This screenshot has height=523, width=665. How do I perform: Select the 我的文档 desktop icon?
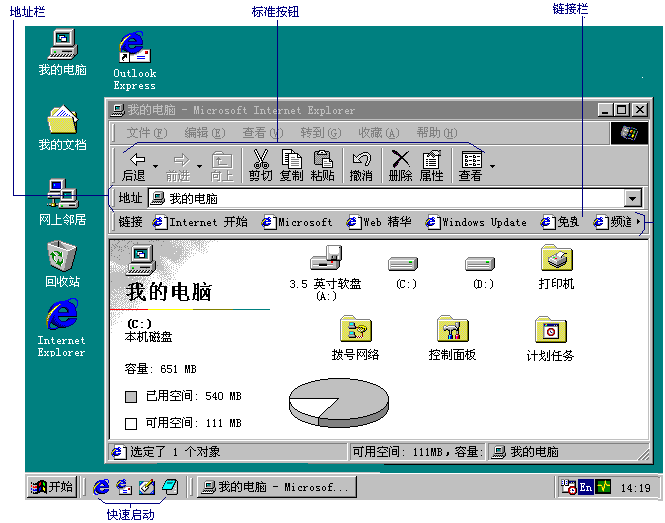point(63,119)
